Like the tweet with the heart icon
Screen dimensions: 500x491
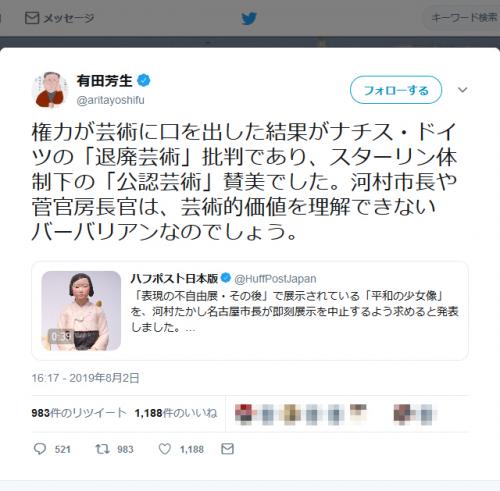point(165,449)
